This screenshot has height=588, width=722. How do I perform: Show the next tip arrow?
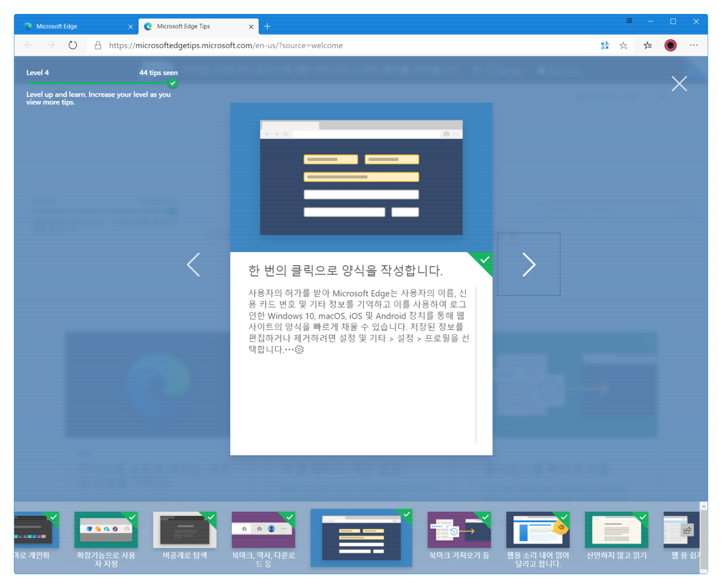[529, 264]
